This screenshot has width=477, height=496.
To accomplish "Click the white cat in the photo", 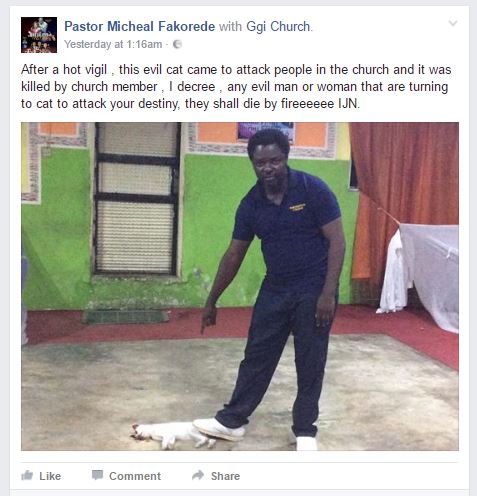I will point(172,435).
